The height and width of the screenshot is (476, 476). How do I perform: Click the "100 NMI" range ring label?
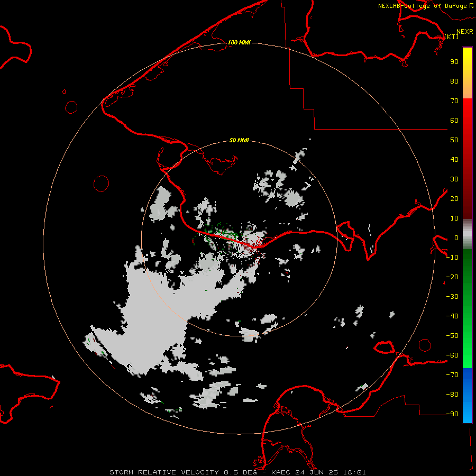239,42
